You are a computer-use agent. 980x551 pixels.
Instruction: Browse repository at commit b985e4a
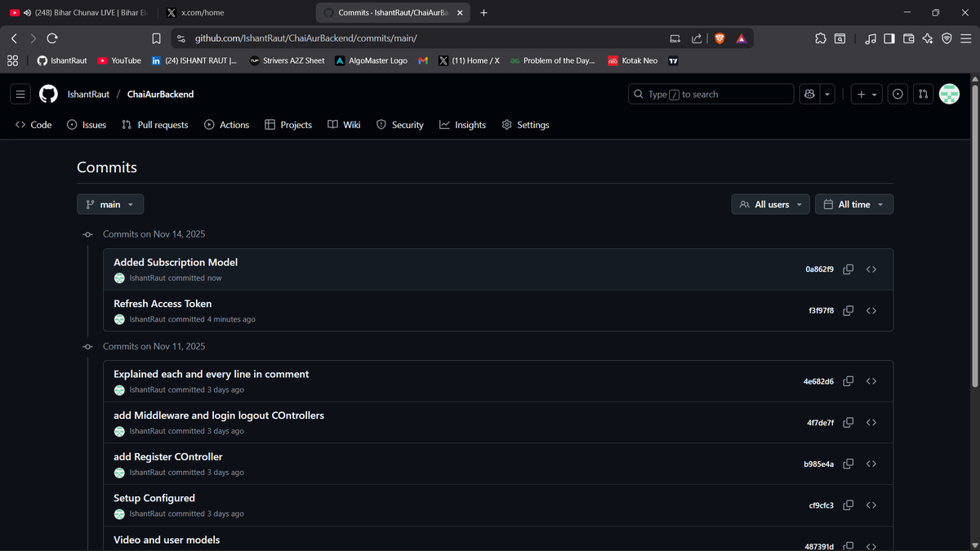pyautogui.click(x=871, y=464)
